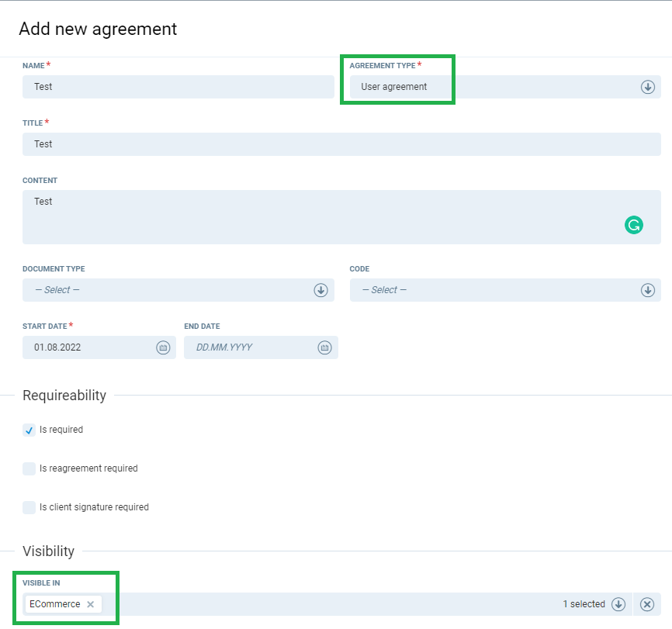Open the Start Date calendar picker

[163, 347]
